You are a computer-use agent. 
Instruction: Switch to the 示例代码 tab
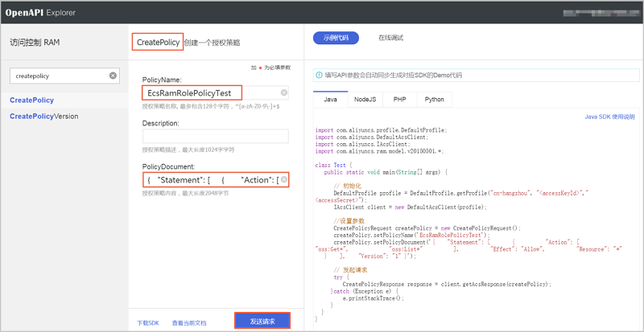click(336, 38)
